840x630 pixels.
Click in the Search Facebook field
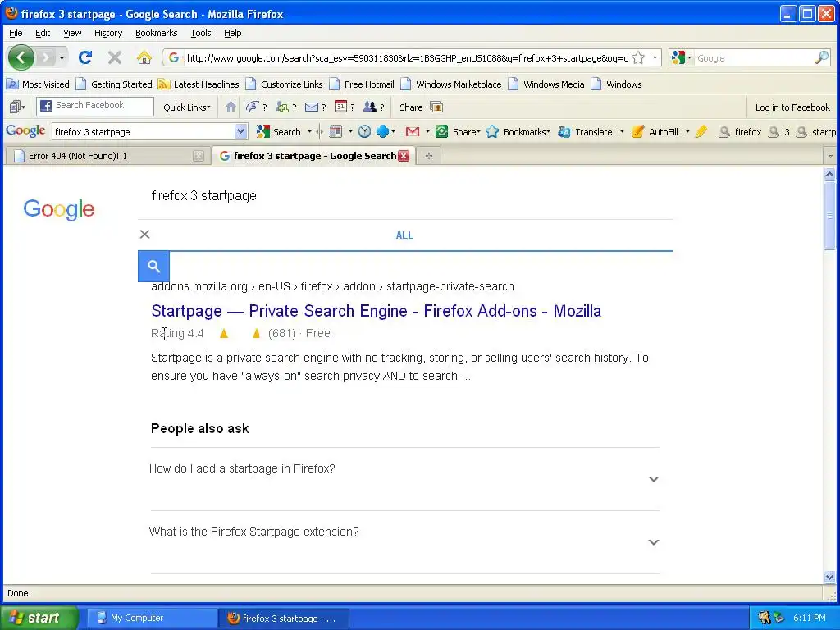tap(95, 106)
